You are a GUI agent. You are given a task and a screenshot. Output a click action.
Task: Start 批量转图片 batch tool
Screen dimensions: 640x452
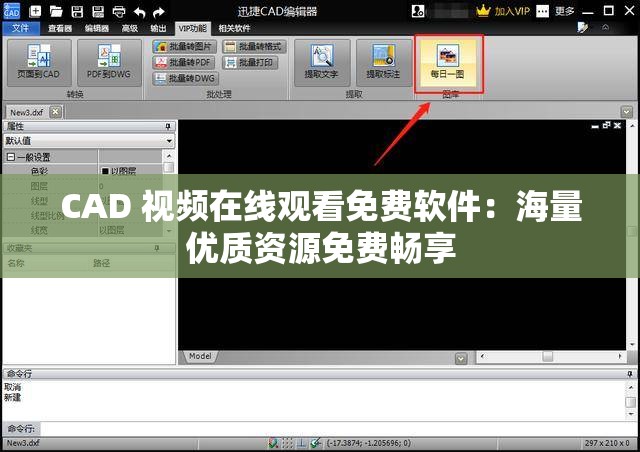click(184, 47)
